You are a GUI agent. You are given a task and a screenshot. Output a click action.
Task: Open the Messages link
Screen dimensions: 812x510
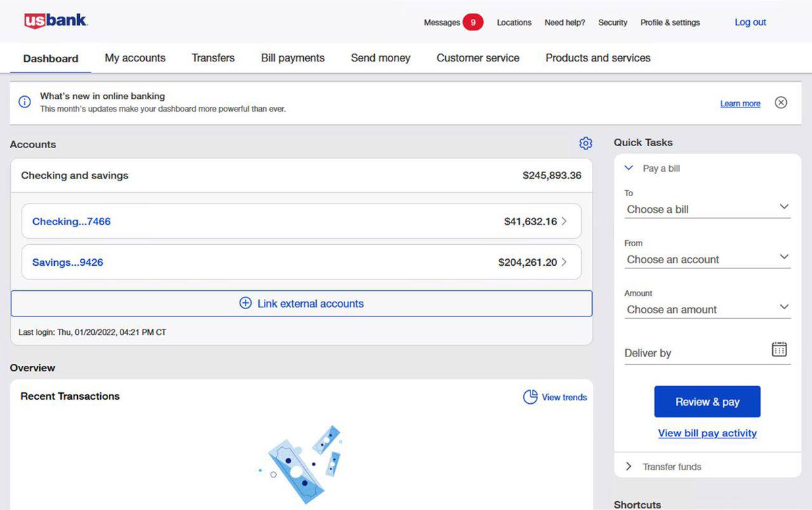point(442,22)
